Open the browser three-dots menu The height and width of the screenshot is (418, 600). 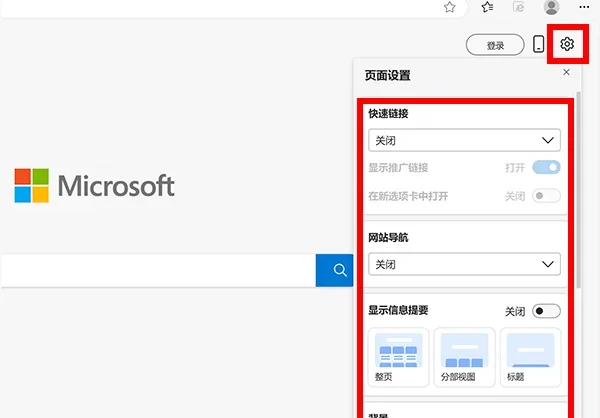click(584, 7)
